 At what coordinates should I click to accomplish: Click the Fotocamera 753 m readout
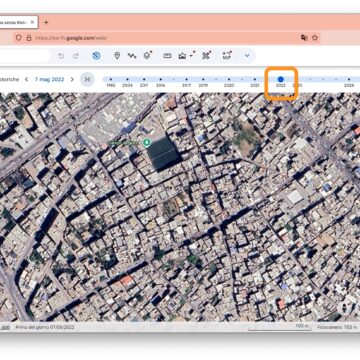click(338, 327)
